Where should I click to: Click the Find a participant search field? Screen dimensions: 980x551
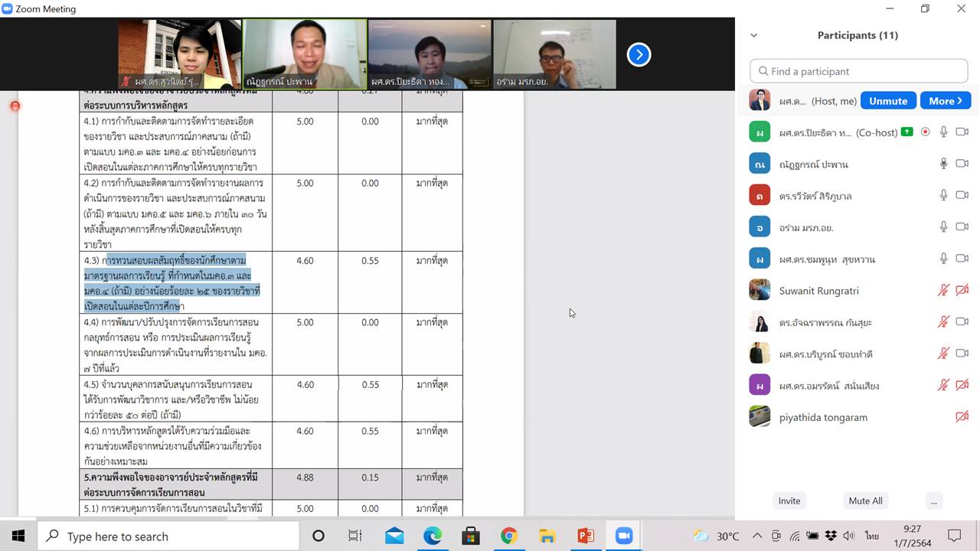(x=859, y=71)
